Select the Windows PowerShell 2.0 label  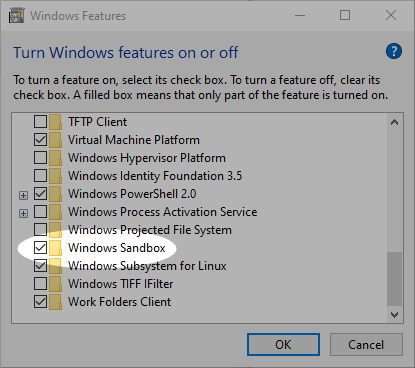point(132,194)
